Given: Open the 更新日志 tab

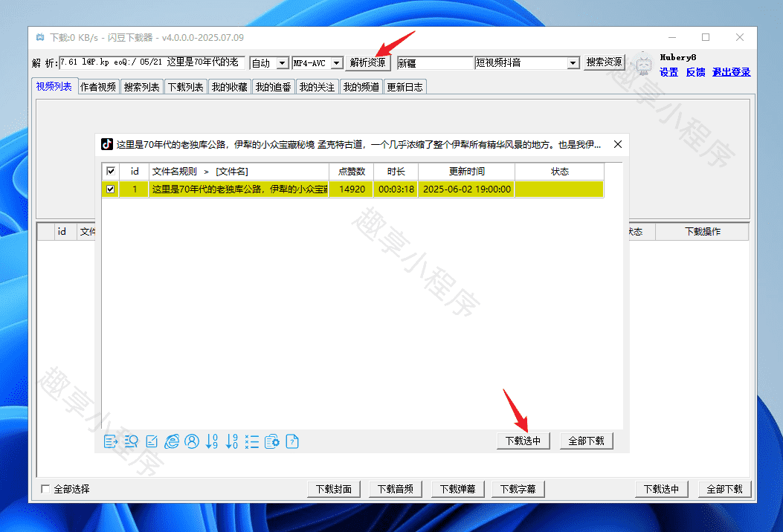Looking at the screenshot, I should click(405, 87).
